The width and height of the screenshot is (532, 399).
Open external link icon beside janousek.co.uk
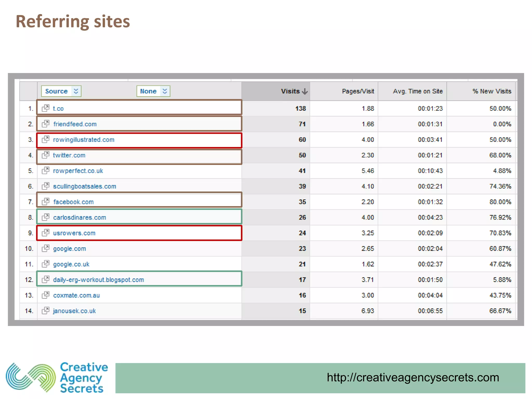(46, 311)
